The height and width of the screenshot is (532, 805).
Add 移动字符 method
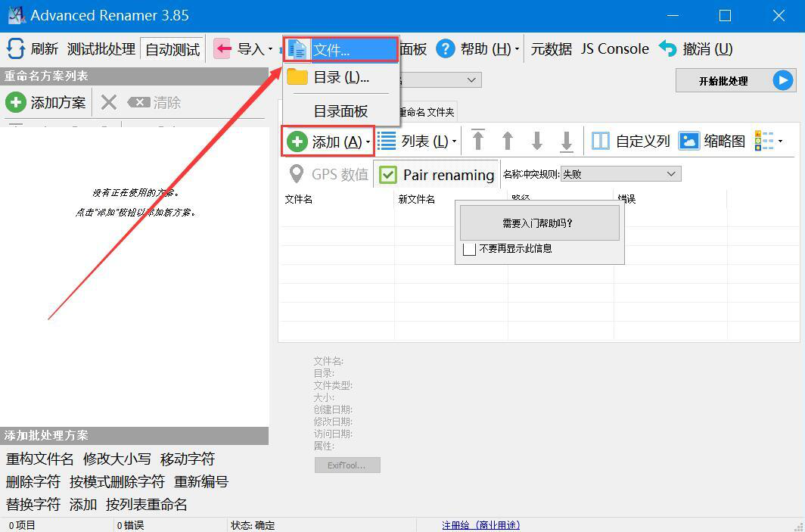[188, 459]
